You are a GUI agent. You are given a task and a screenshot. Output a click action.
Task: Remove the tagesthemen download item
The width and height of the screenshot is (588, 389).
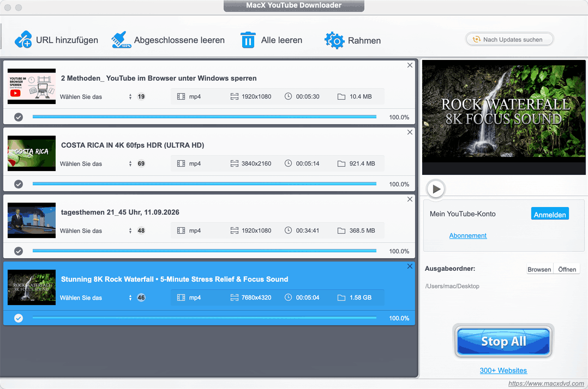tap(410, 199)
